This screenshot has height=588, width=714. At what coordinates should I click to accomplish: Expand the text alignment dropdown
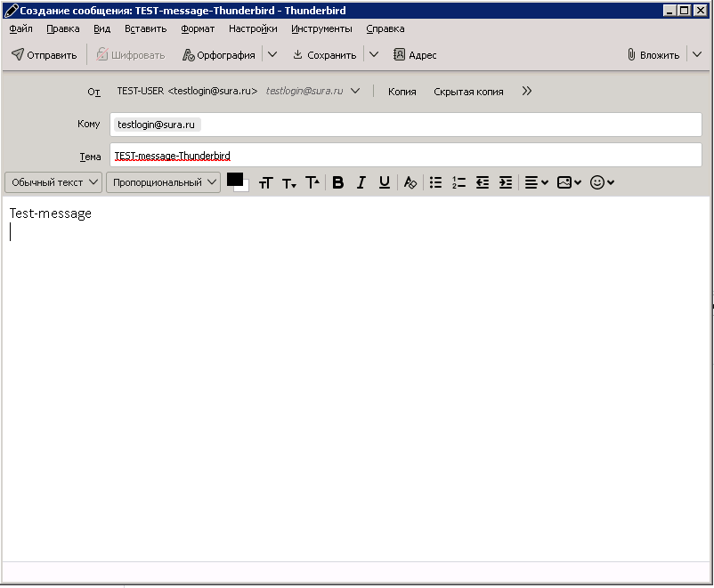[536, 182]
